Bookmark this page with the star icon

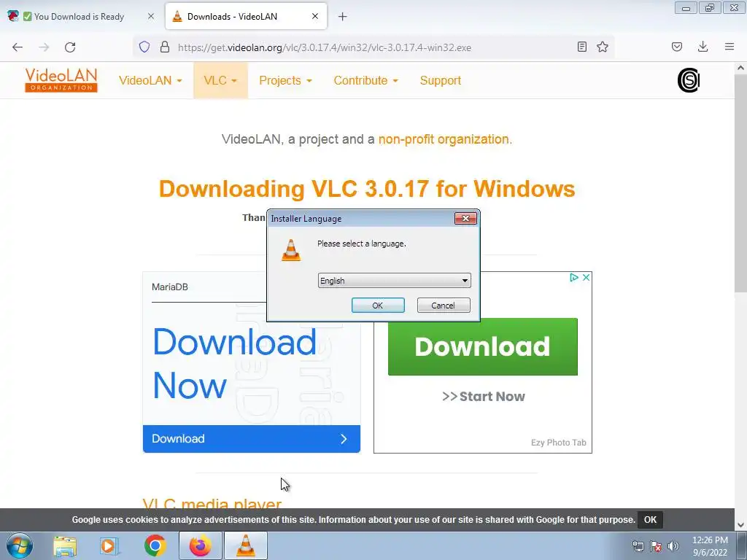tap(603, 47)
